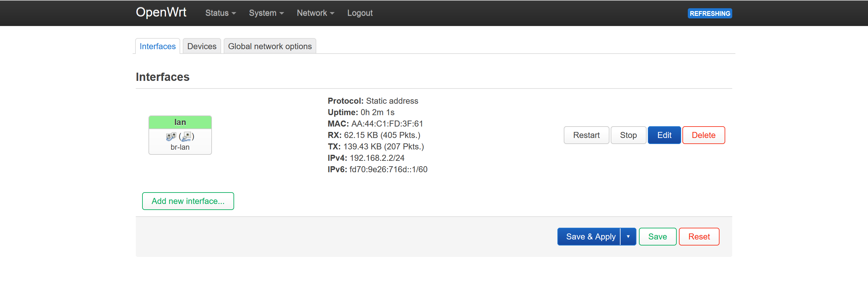Restart the lan interface

point(586,135)
